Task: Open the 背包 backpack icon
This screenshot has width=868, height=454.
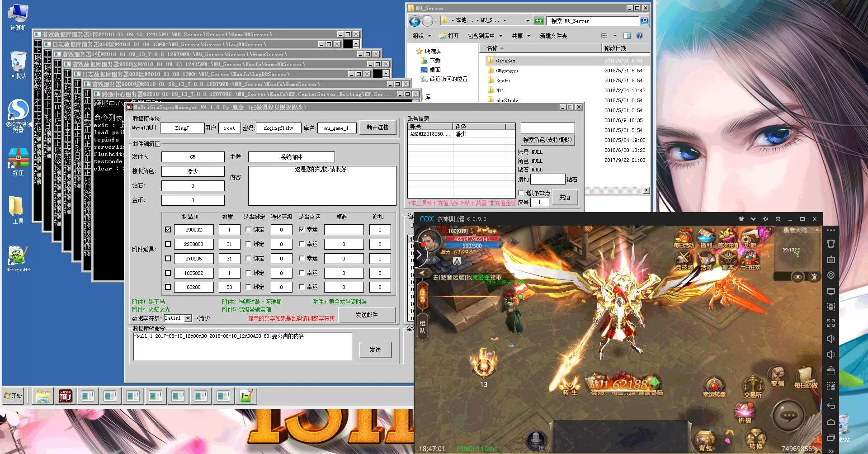Action: 705,441
